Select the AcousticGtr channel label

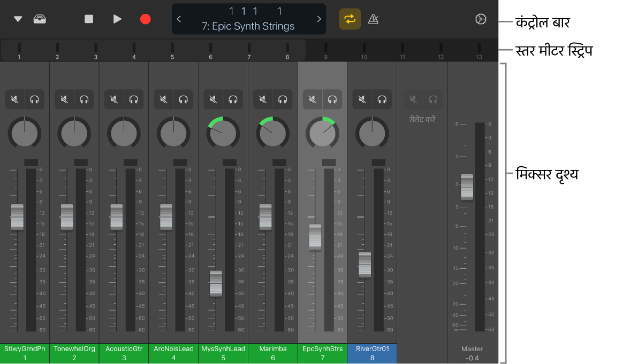[124, 353]
